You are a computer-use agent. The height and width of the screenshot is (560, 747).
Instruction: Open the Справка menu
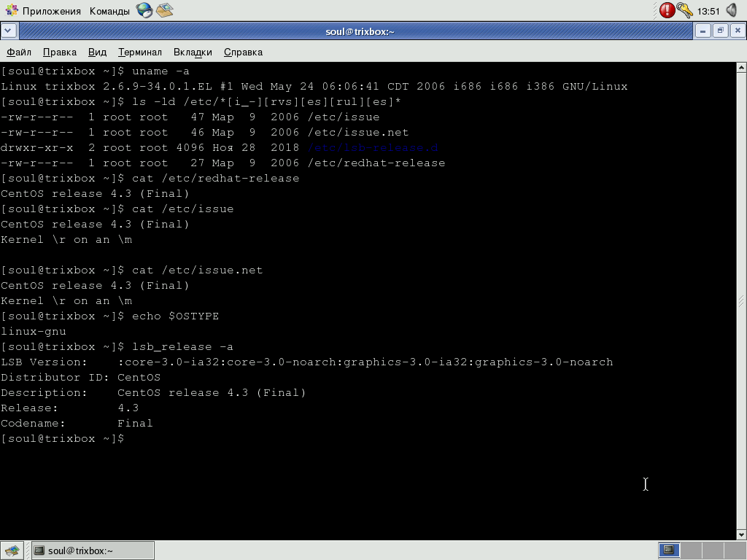(x=243, y=52)
